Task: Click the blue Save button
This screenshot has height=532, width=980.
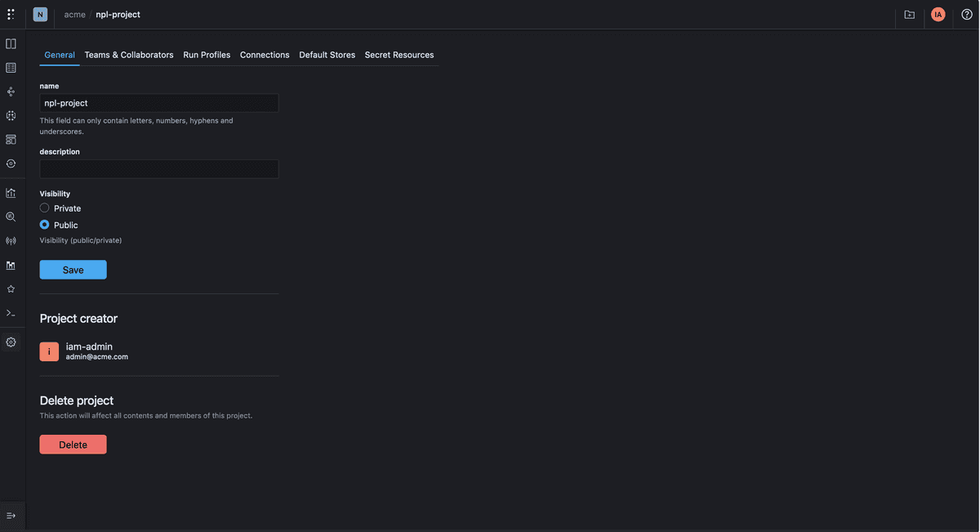Action: pyautogui.click(x=73, y=270)
